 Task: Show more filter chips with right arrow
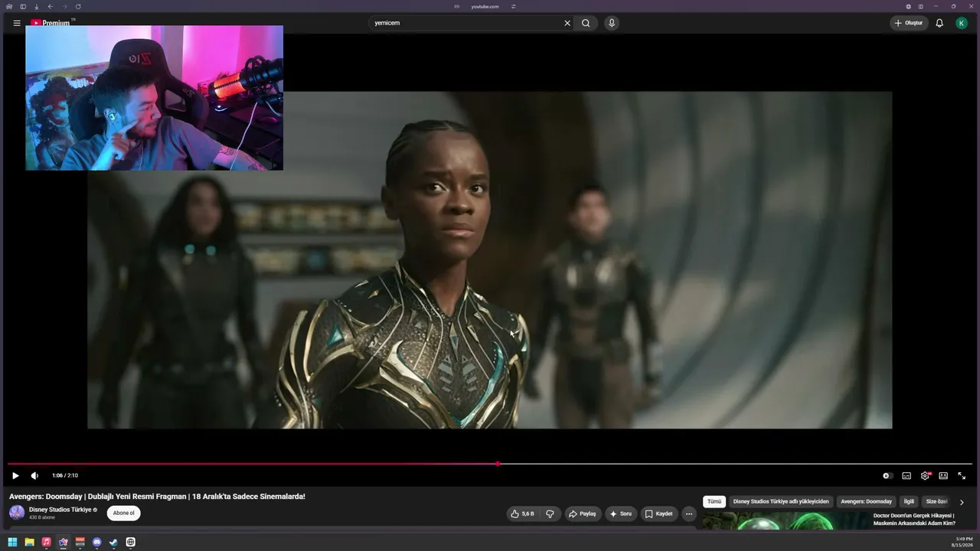point(962,502)
